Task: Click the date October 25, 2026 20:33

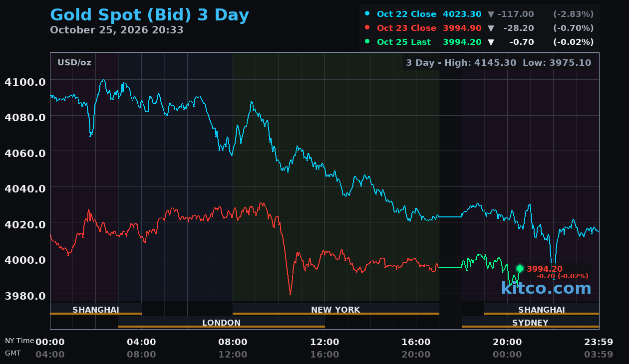Action: click(x=117, y=30)
